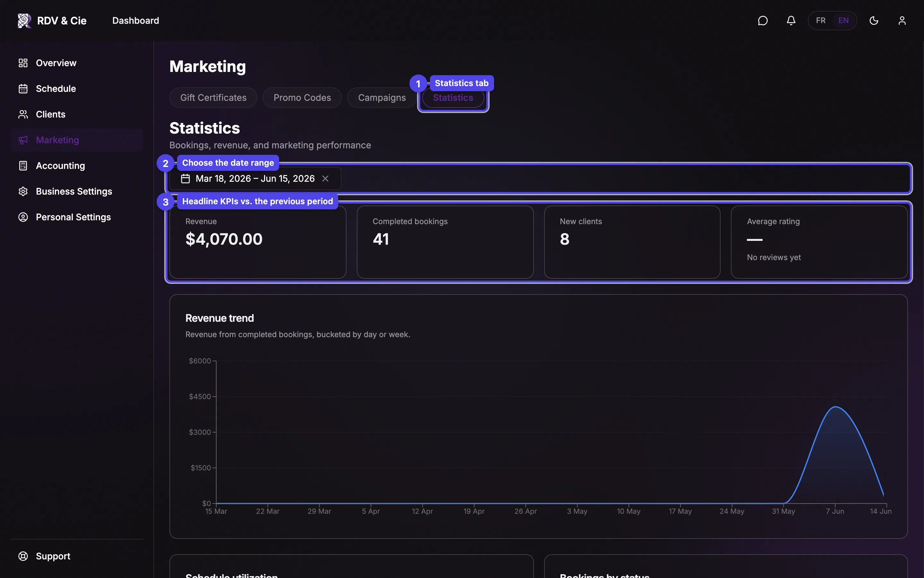This screenshot has height=578, width=924.
Task: Click the RDV & Cie logo icon
Action: [24, 21]
